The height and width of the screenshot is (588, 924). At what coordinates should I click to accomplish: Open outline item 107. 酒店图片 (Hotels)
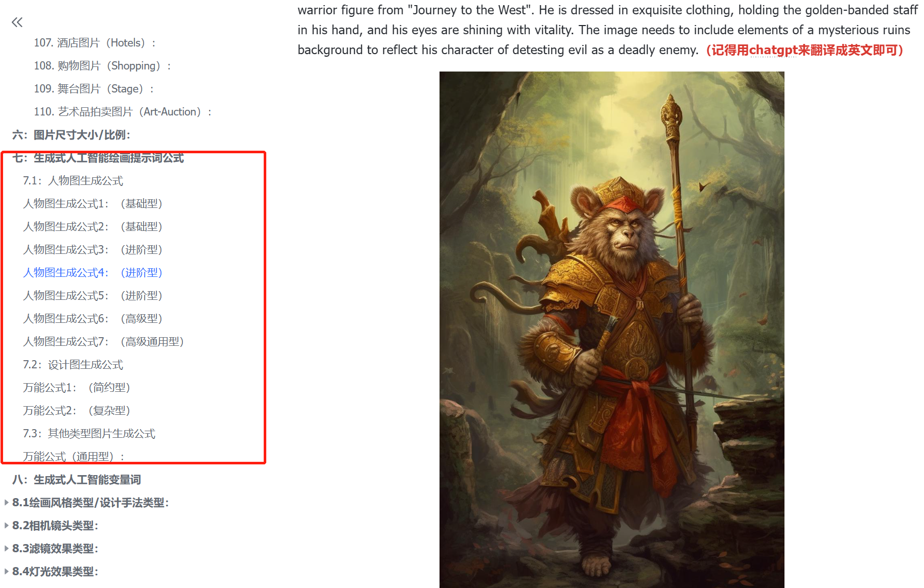(x=95, y=43)
